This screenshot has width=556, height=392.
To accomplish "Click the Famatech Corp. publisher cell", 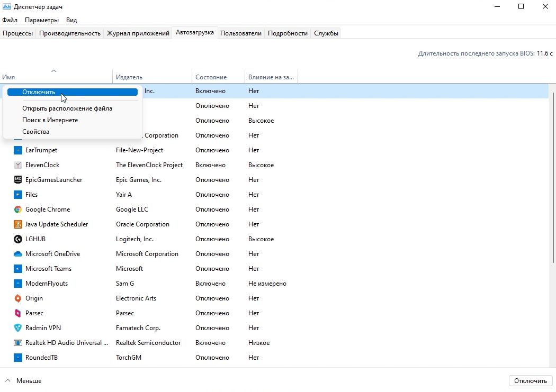I will pos(138,328).
